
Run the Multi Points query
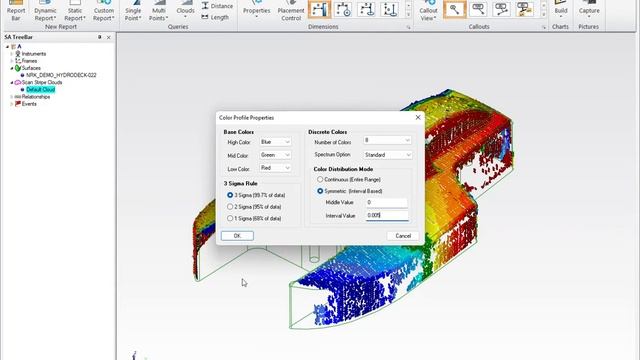click(x=158, y=11)
